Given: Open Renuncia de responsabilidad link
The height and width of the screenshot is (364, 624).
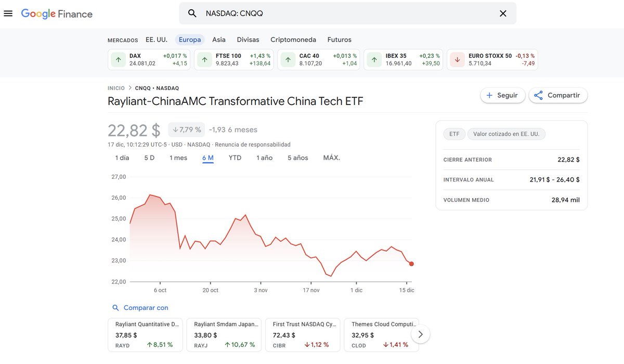Looking at the screenshot, I should pos(253,145).
